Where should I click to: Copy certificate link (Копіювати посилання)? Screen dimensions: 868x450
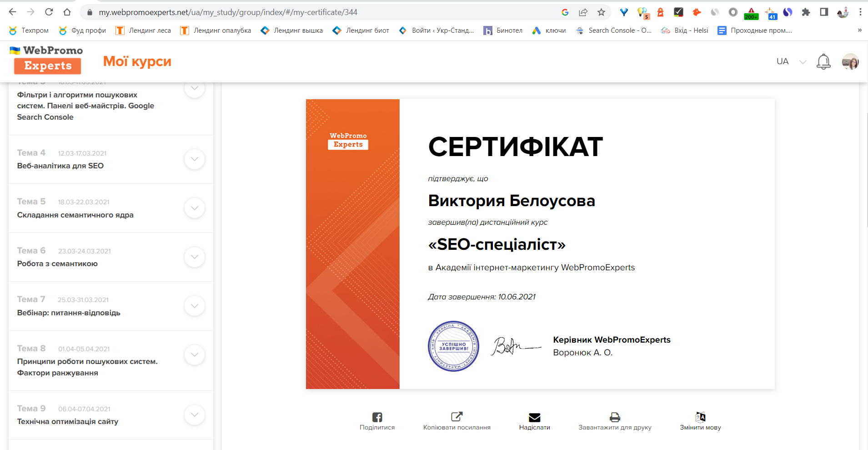[457, 421]
